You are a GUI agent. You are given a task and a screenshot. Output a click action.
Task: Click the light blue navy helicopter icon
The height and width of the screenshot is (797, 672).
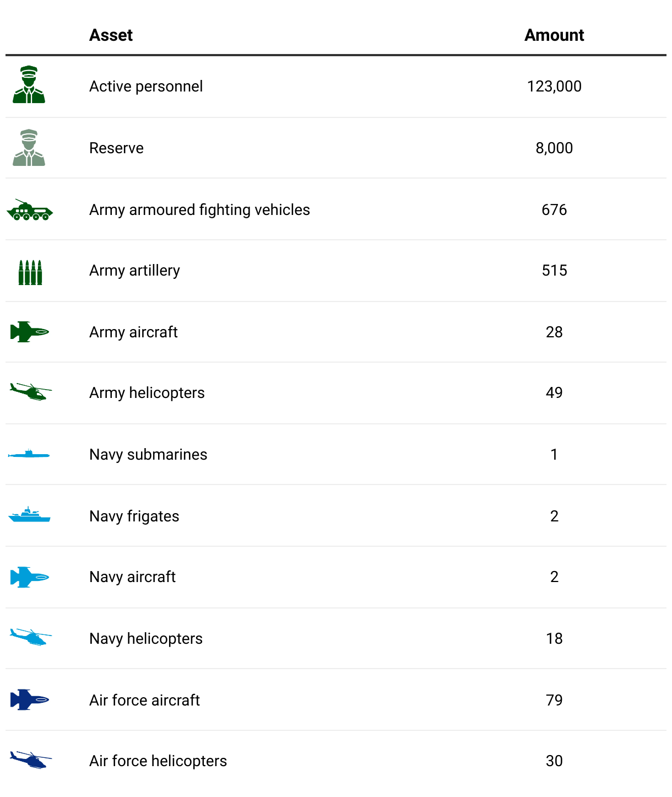pos(31,638)
